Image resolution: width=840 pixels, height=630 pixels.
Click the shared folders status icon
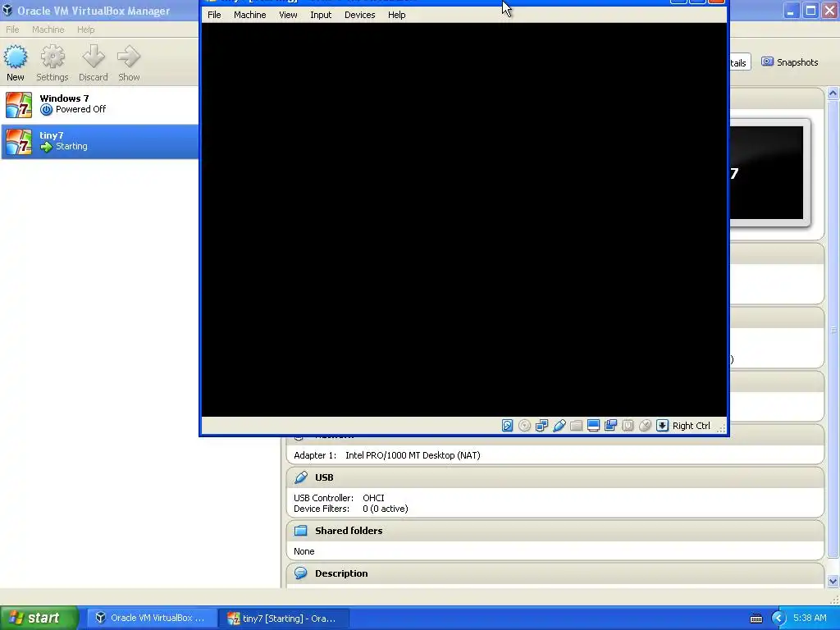click(x=576, y=426)
